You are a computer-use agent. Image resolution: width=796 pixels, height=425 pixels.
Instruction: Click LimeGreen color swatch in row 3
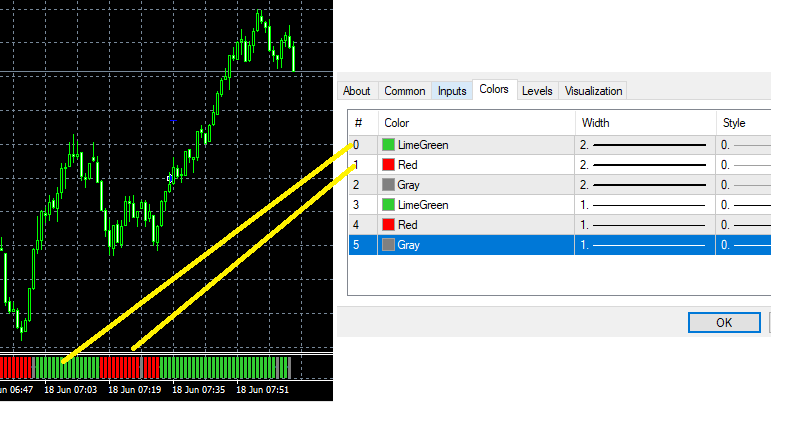[x=388, y=205]
